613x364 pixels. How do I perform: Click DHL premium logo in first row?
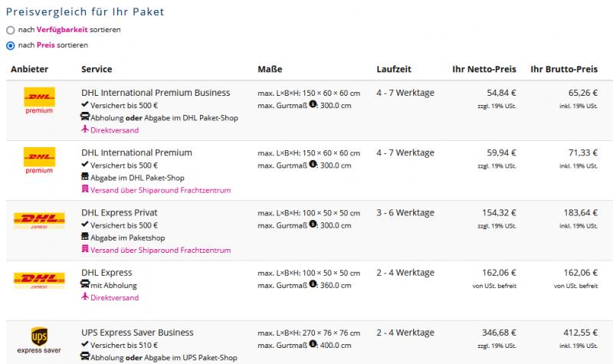(39, 100)
